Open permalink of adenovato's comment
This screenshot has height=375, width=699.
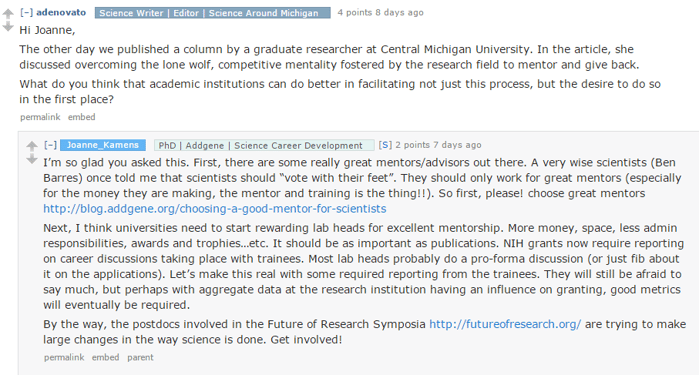pos(40,117)
